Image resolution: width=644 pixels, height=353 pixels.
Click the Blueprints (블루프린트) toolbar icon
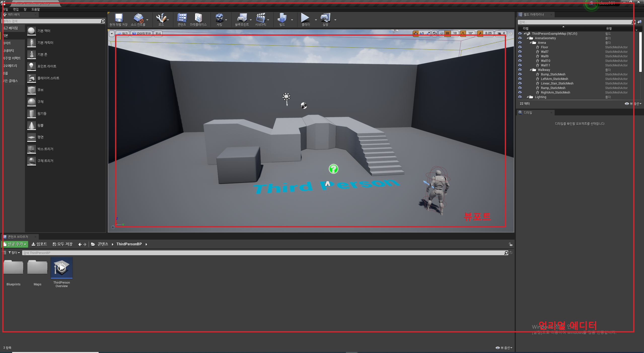click(x=242, y=18)
